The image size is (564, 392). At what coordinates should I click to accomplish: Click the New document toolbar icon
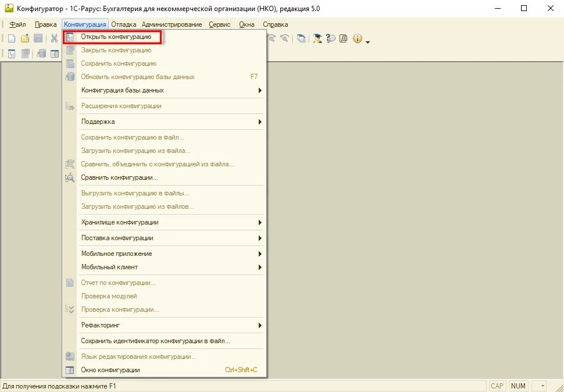[12, 38]
